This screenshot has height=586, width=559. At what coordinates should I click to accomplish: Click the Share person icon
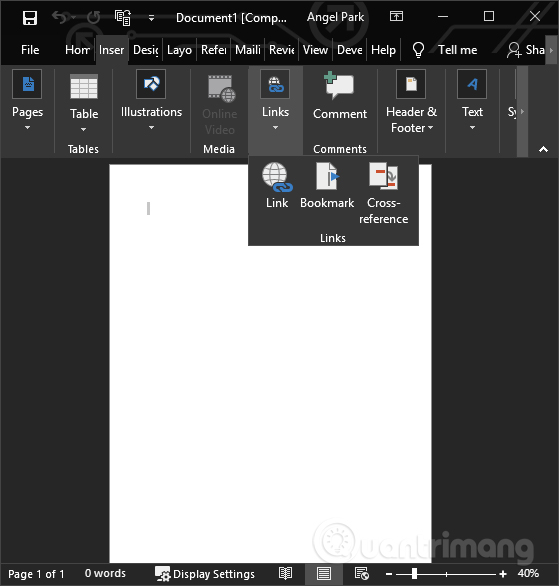514,50
